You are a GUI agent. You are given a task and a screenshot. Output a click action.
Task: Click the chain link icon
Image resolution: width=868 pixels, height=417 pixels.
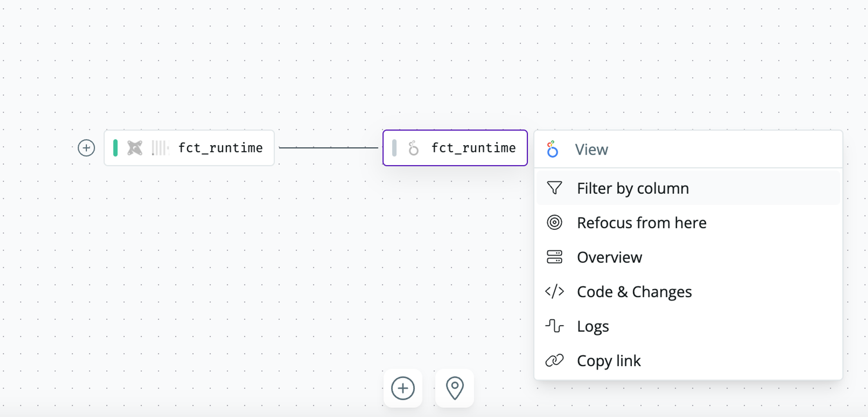point(555,361)
